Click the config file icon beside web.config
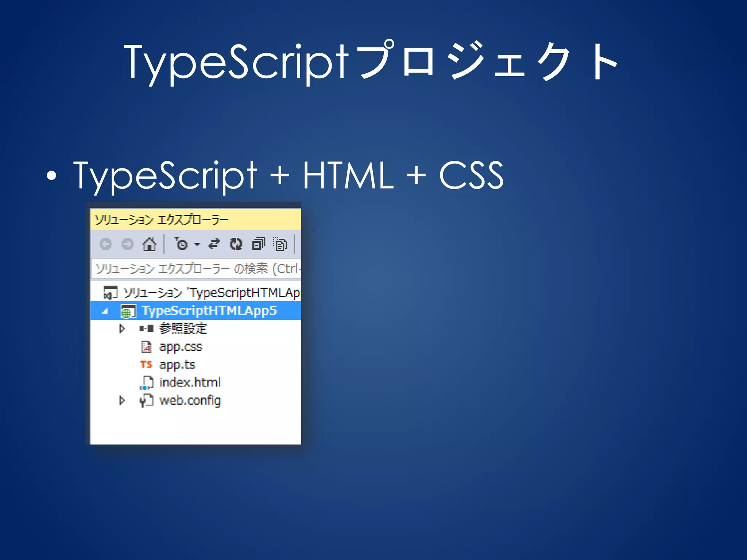The image size is (747, 560). click(146, 400)
